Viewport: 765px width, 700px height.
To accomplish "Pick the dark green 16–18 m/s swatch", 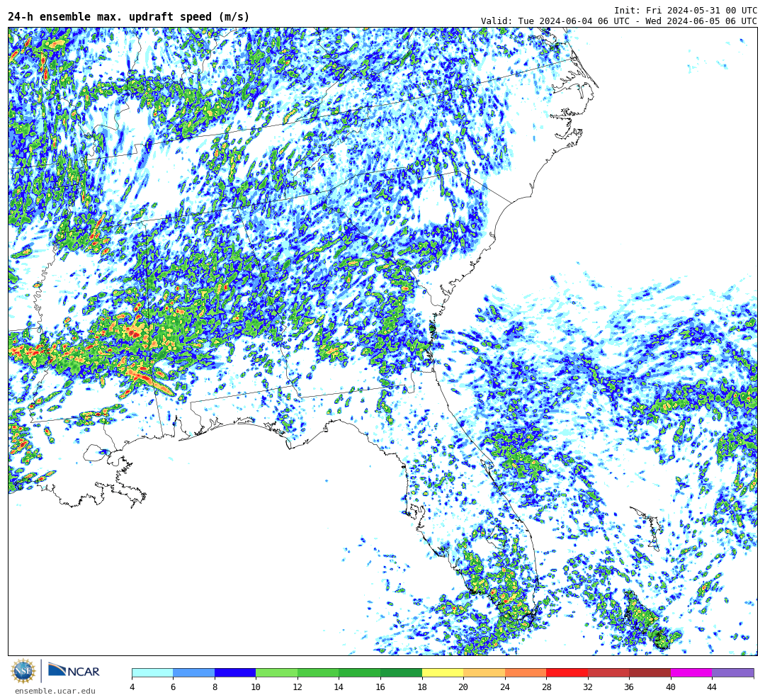I will [x=401, y=672].
